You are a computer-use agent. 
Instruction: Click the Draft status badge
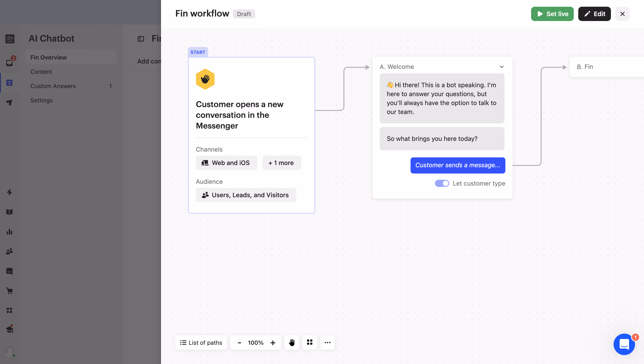[x=244, y=14]
